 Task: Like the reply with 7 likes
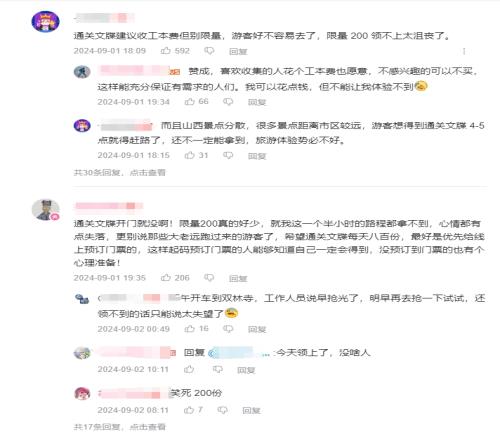click(x=189, y=410)
